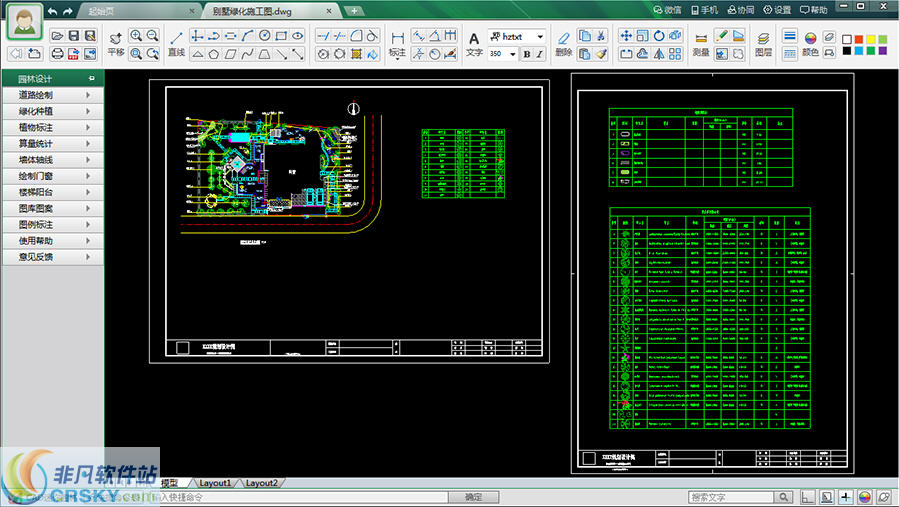Choose the ellipse tool

point(298,36)
